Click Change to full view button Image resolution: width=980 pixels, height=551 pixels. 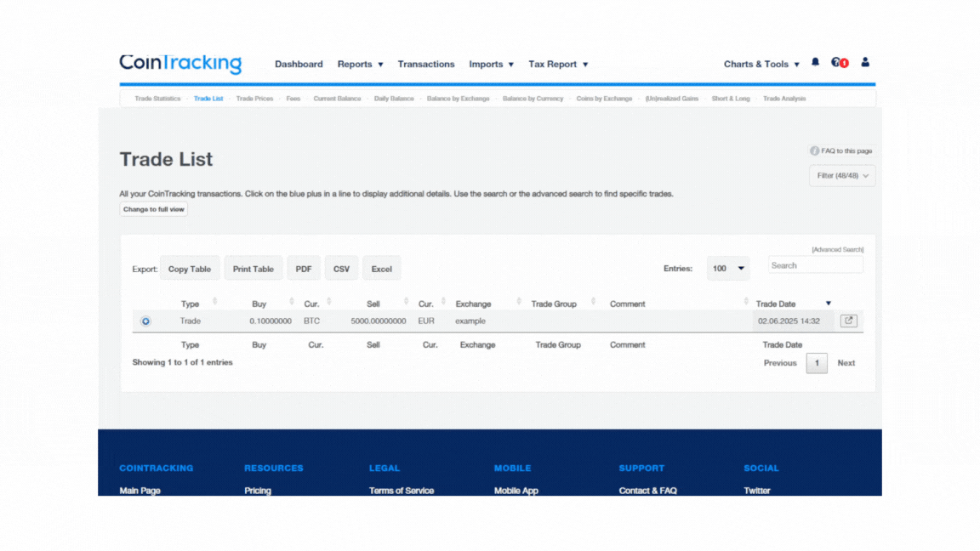(154, 209)
